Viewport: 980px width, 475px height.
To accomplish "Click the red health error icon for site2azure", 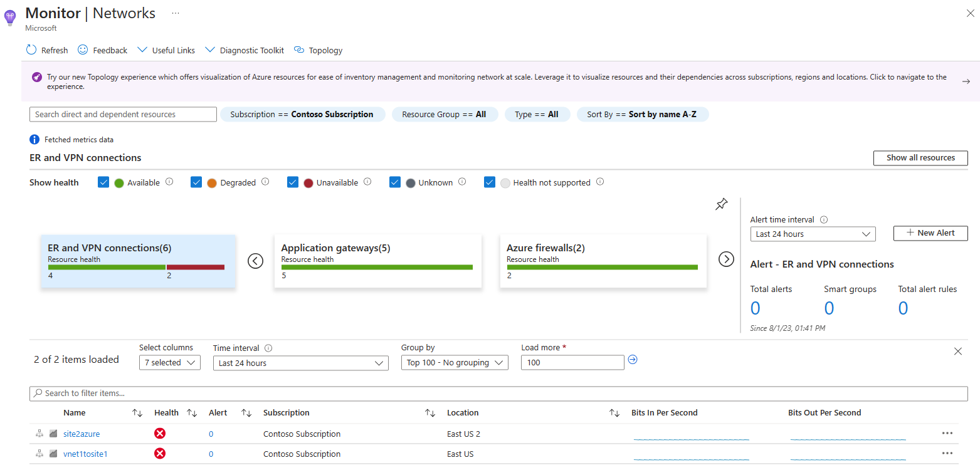I will click(x=160, y=433).
